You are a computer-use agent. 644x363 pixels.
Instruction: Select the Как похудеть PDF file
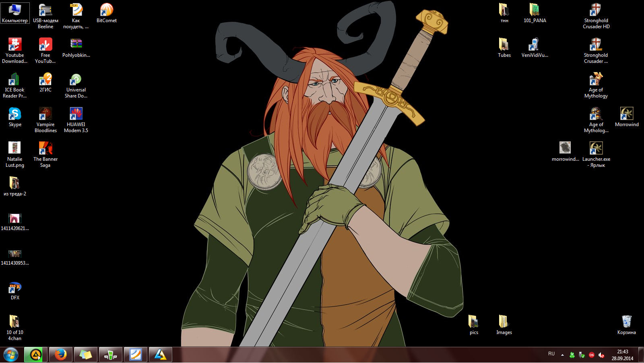(76, 16)
